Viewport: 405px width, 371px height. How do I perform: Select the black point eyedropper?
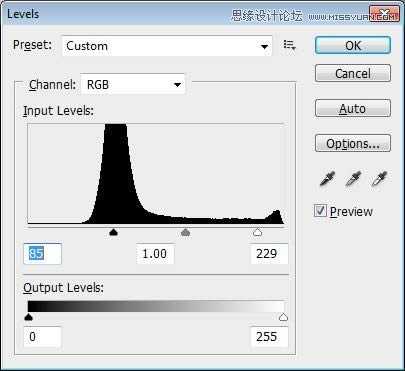(327, 179)
